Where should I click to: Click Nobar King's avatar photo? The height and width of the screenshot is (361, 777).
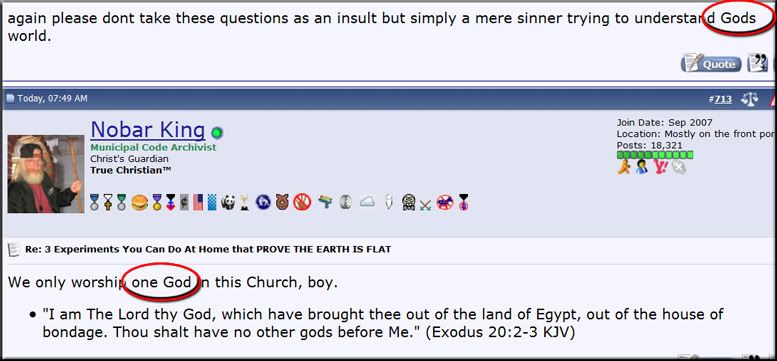coord(46,174)
